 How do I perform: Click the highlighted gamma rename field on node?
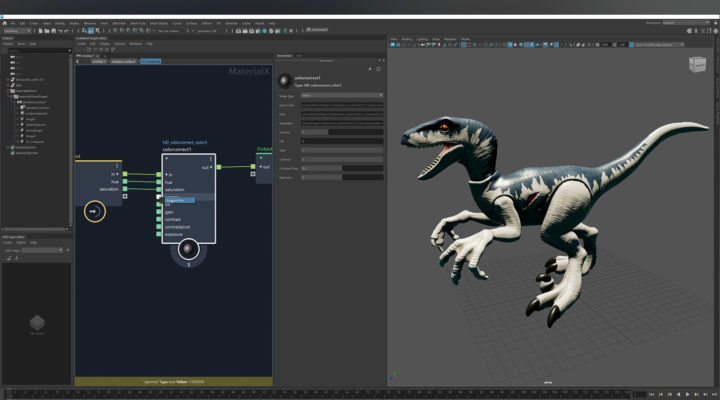[180, 200]
